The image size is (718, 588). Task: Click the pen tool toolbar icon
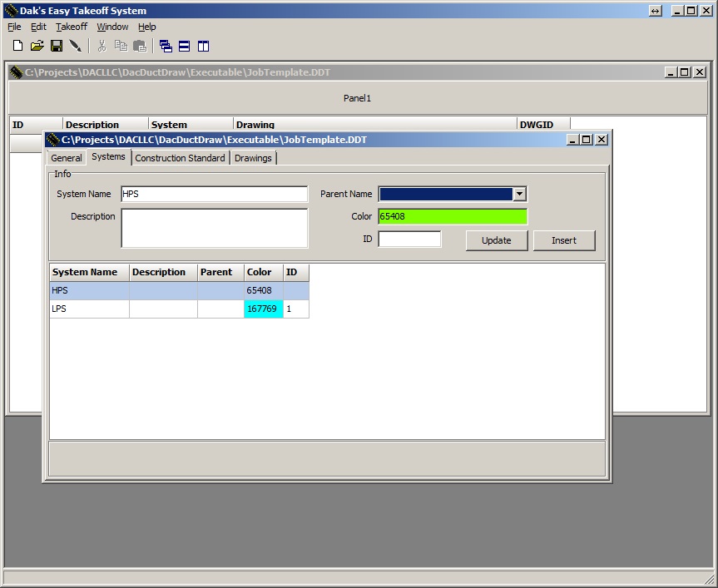(x=76, y=46)
